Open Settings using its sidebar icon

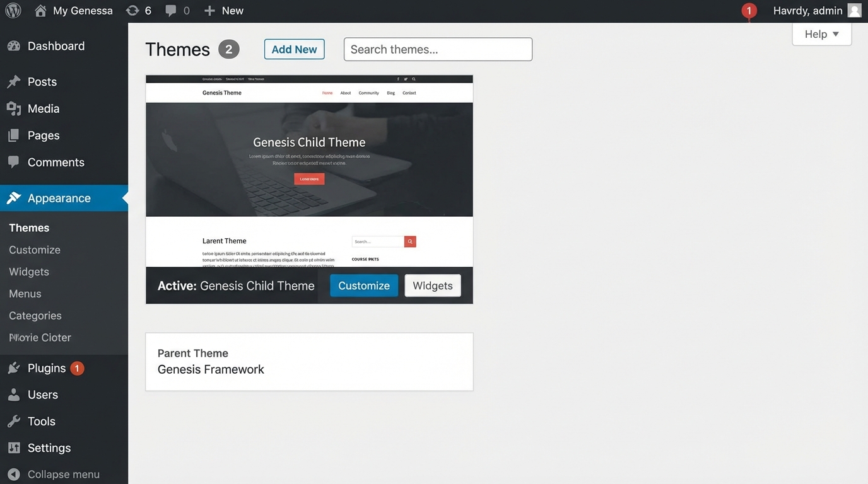[14, 447]
